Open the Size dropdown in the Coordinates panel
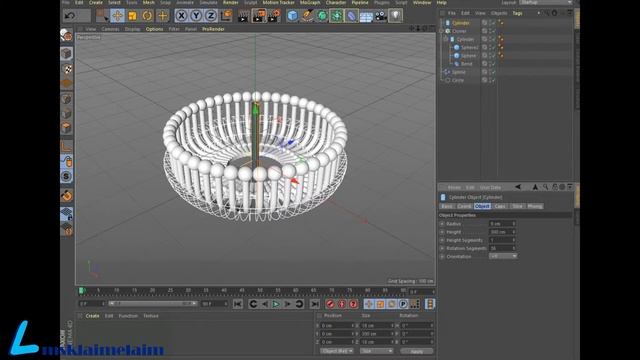Image resolution: width=640 pixels, height=360 pixels. click(x=376, y=351)
